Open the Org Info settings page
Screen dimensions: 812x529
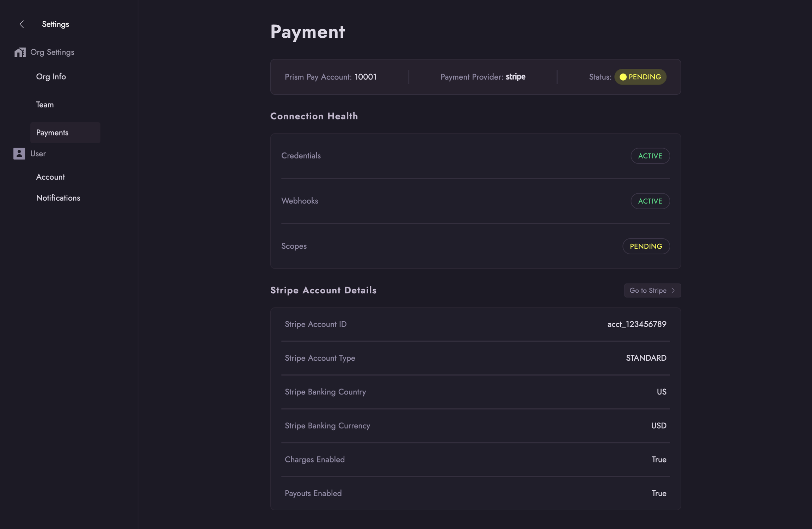(x=51, y=76)
